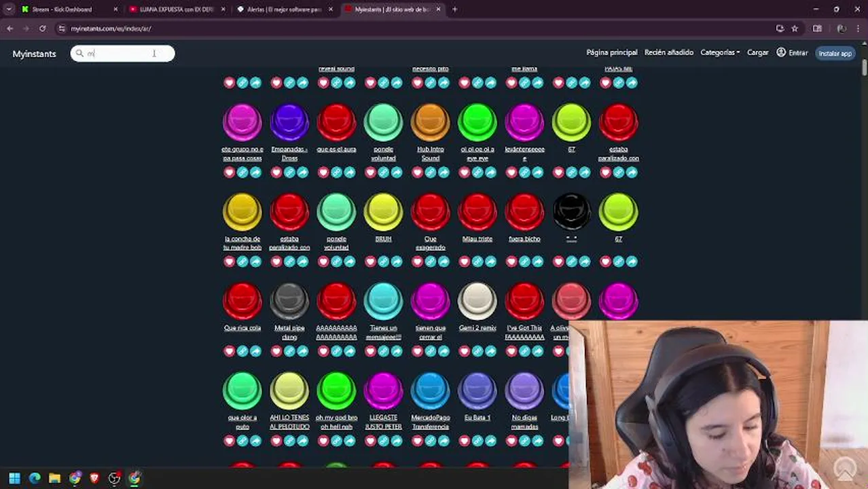Favorite the "BRUH" sound with heart

coord(370,261)
